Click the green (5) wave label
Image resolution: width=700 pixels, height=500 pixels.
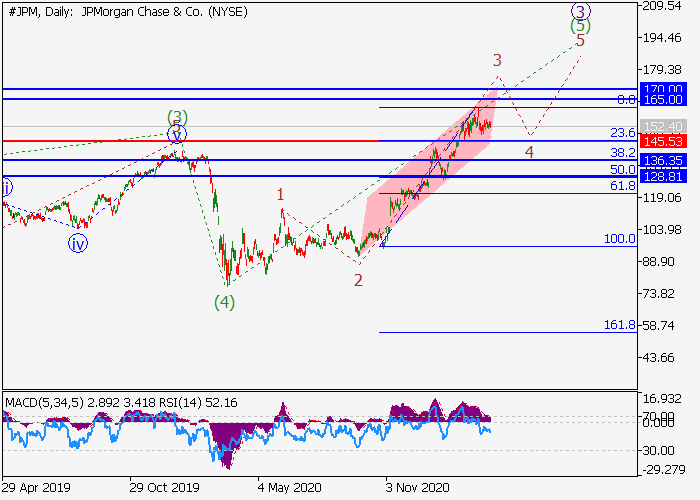580,26
